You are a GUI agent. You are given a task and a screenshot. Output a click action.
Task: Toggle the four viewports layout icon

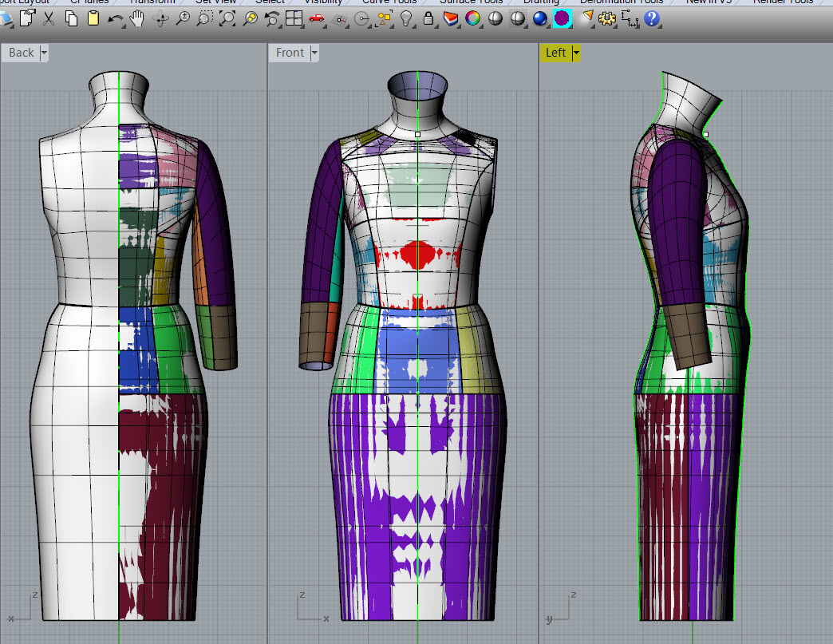coord(294,18)
